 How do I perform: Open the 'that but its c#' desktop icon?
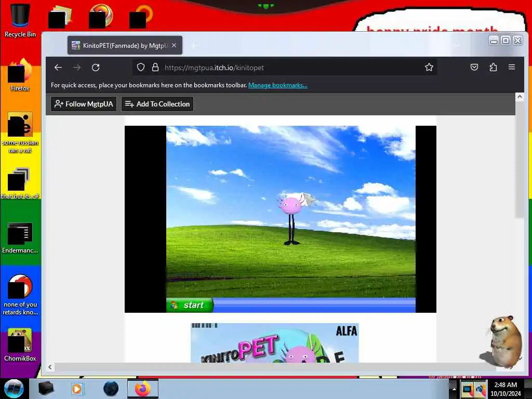(20, 183)
